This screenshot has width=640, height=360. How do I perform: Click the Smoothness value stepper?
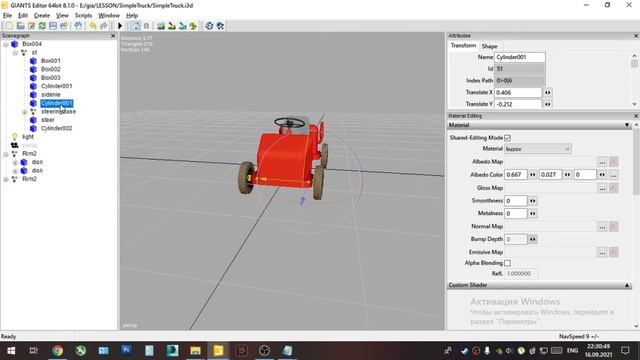(x=532, y=201)
